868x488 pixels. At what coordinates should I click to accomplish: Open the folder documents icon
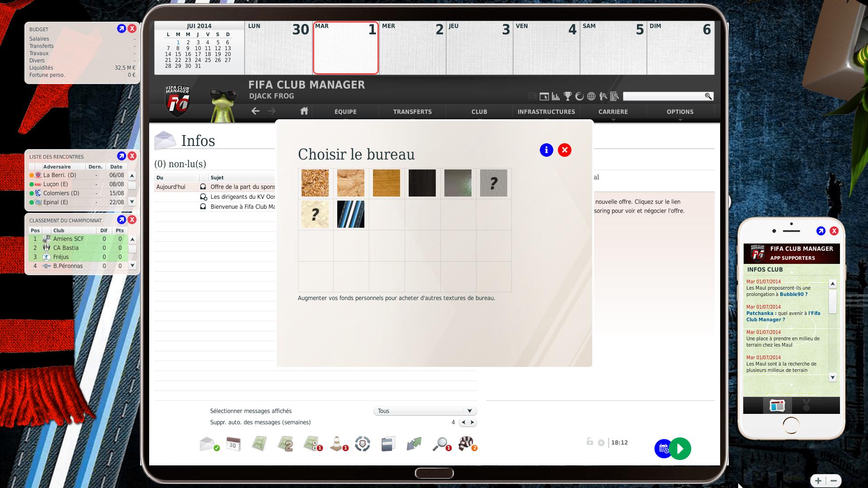pos(388,444)
